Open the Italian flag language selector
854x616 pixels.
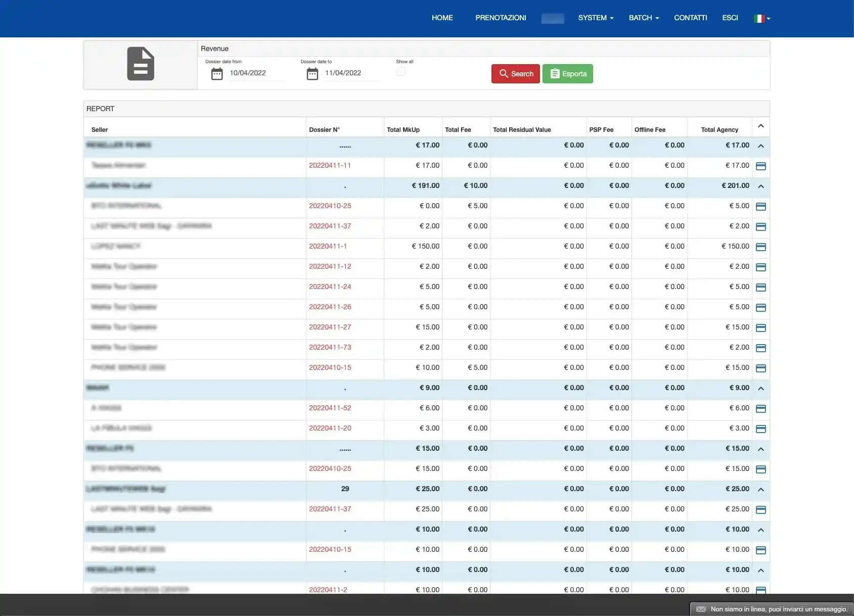761,19
